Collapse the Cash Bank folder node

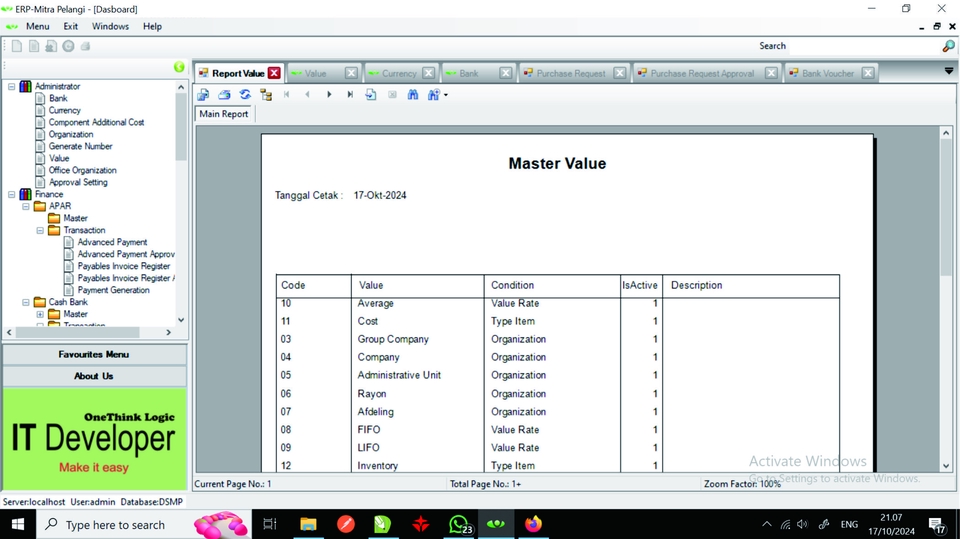point(26,302)
